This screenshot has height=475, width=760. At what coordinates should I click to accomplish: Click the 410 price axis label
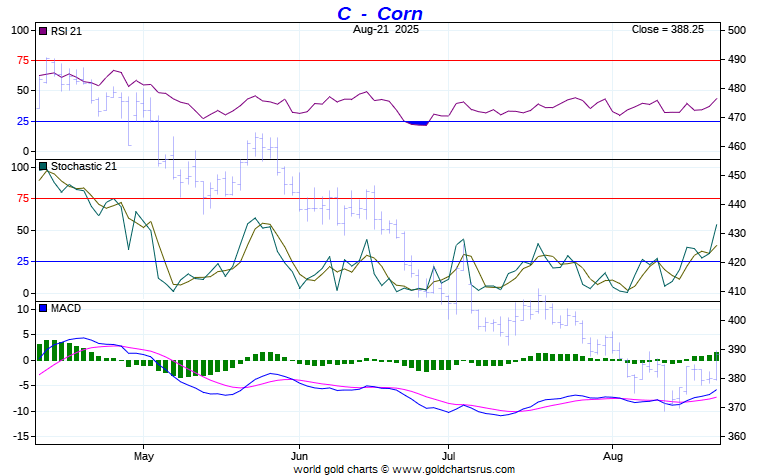[x=736, y=291]
